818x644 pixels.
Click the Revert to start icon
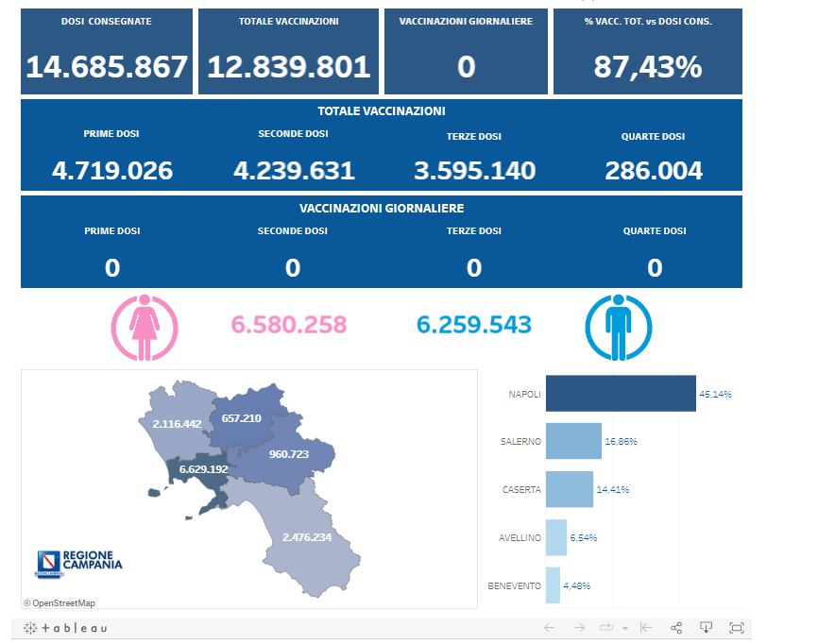646,628
